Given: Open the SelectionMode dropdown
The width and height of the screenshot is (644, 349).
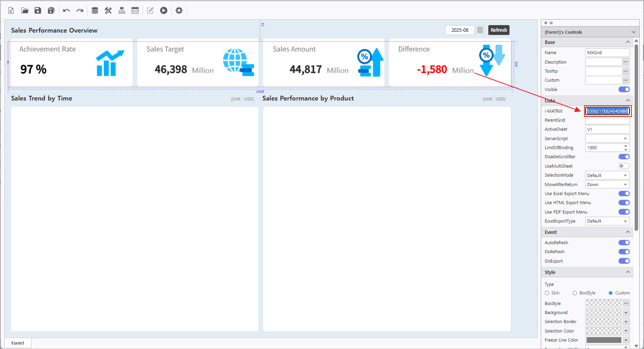Looking at the screenshot, I should [607, 175].
